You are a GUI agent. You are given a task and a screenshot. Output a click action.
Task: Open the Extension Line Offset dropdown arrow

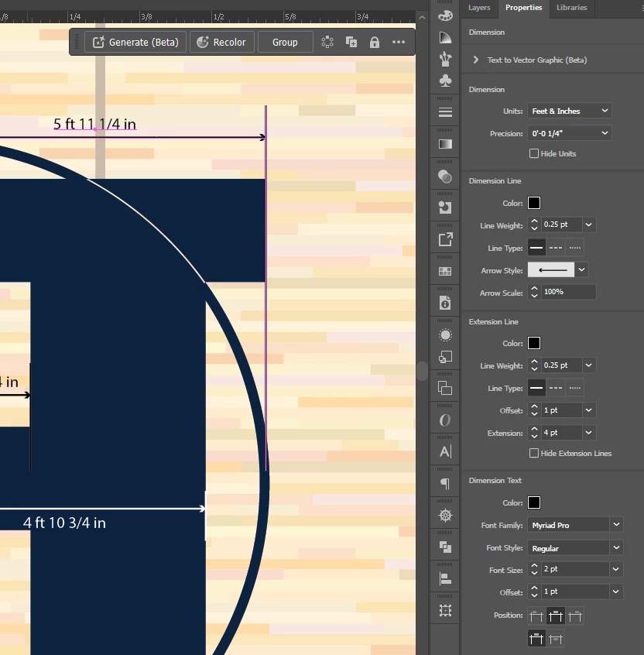[588, 410]
